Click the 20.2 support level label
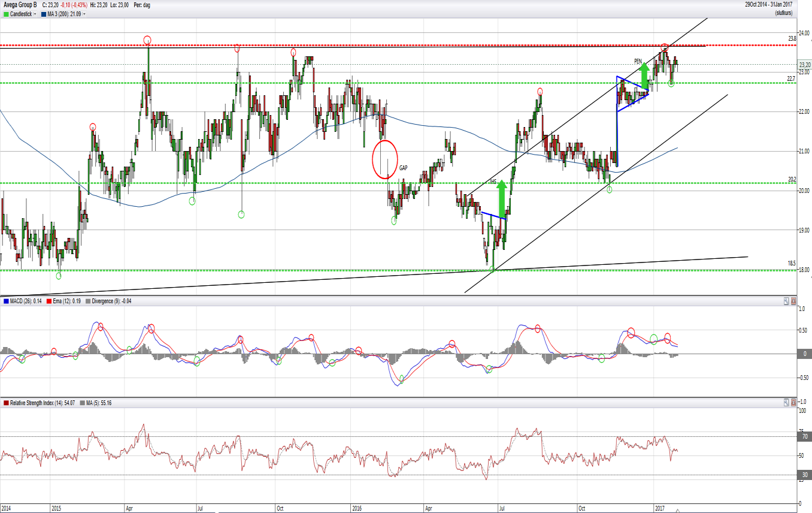This screenshot has width=812, height=513. click(x=792, y=179)
